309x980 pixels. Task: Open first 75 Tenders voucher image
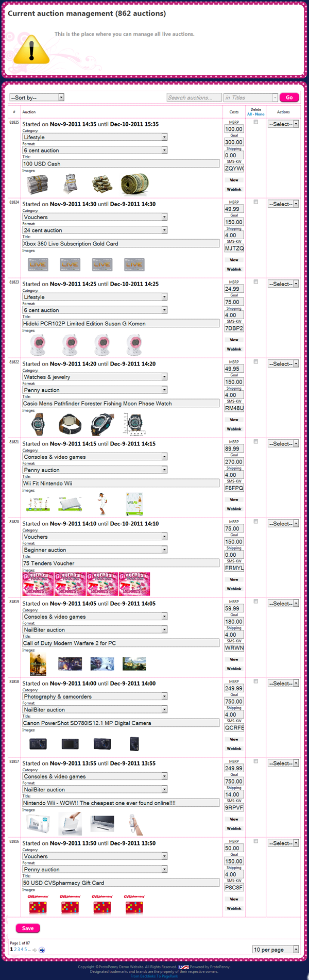(x=38, y=584)
